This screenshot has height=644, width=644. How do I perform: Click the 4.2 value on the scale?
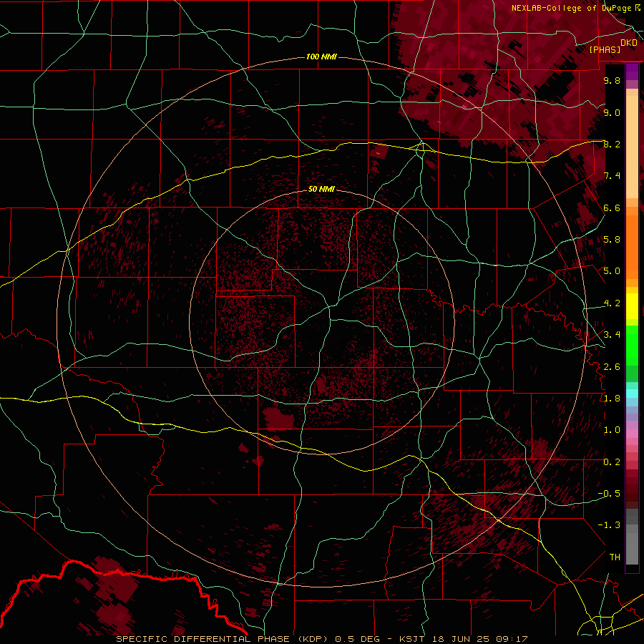pos(612,303)
